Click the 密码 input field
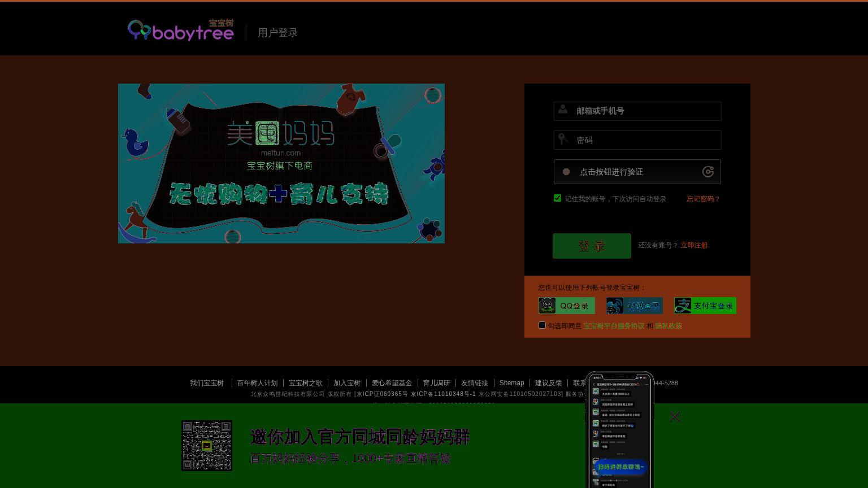This screenshot has height=488, width=868. tap(637, 140)
